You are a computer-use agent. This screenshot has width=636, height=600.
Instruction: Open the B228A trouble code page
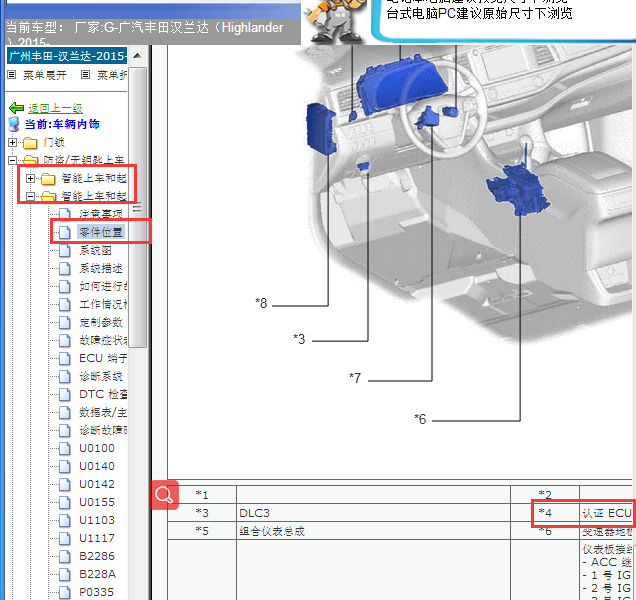click(x=97, y=574)
